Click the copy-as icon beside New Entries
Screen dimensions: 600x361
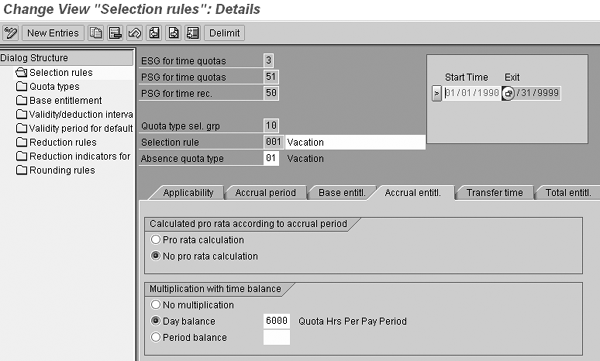point(96,33)
